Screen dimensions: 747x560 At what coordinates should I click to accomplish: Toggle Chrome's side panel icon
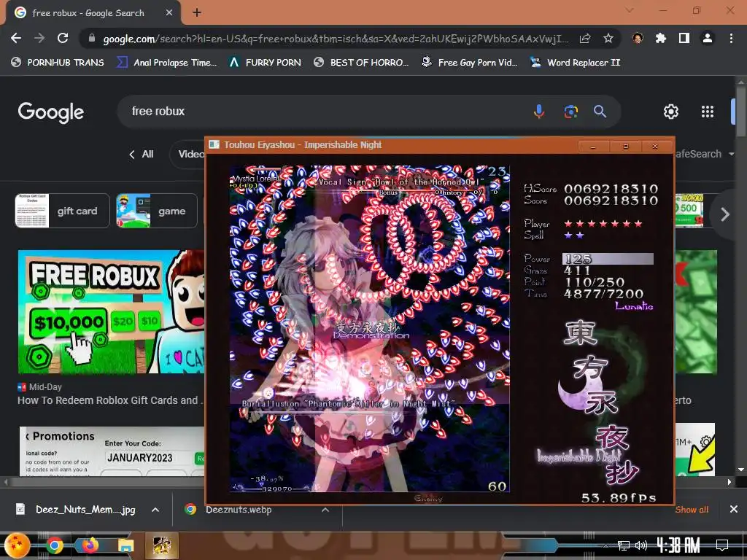click(684, 39)
